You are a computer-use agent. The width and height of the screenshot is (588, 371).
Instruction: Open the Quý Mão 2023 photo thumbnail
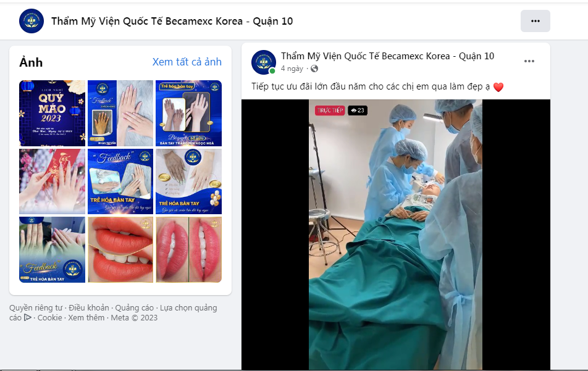tap(52, 113)
